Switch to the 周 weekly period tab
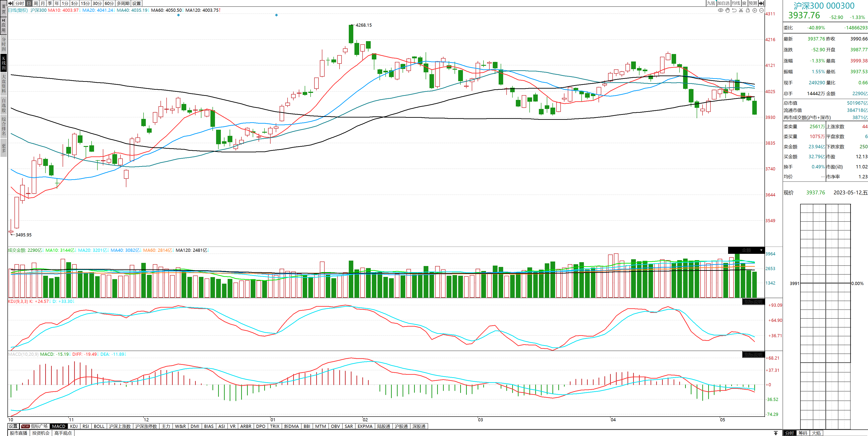 tap(36, 3)
